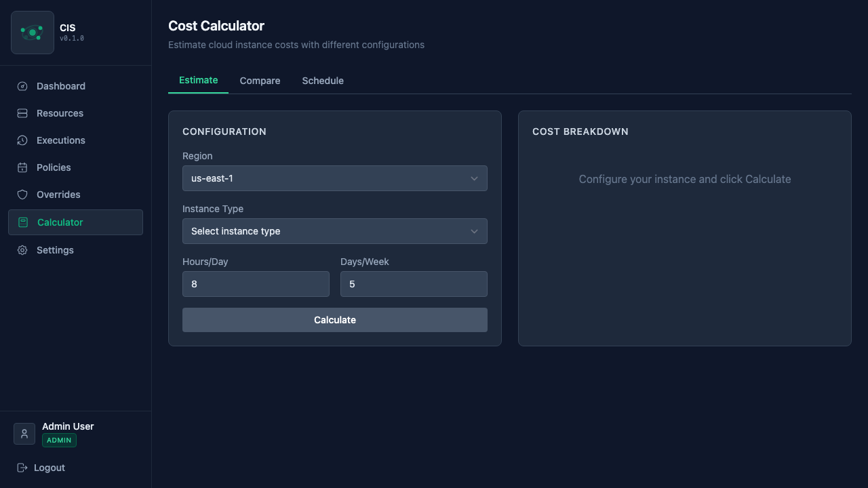Select Calculator in the sidebar
868x488 pixels.
point(75,222)
